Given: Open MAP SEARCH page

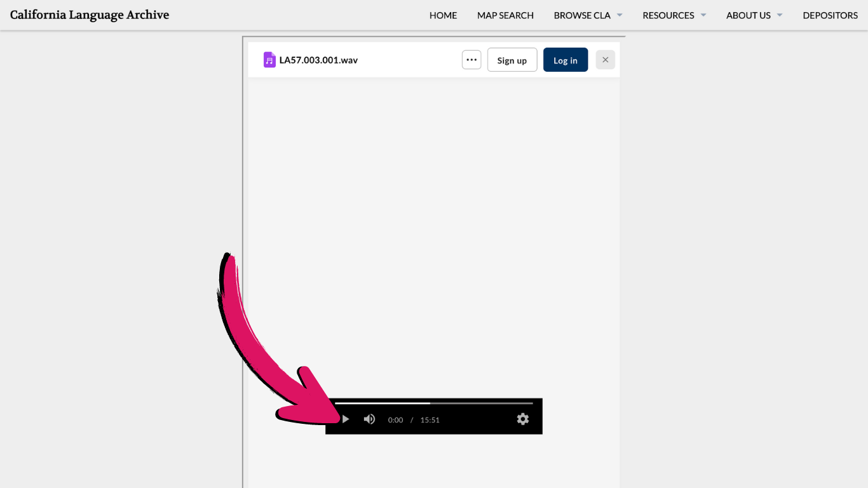Looking at the screenshot, I should pyautogui.click(x=505, y=15).
